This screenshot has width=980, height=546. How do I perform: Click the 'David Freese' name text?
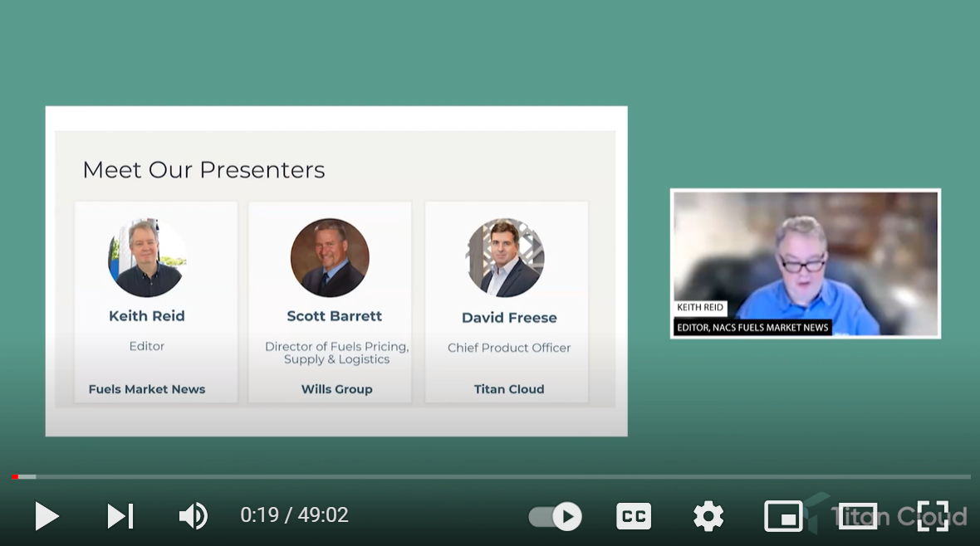tap(509, 317)
